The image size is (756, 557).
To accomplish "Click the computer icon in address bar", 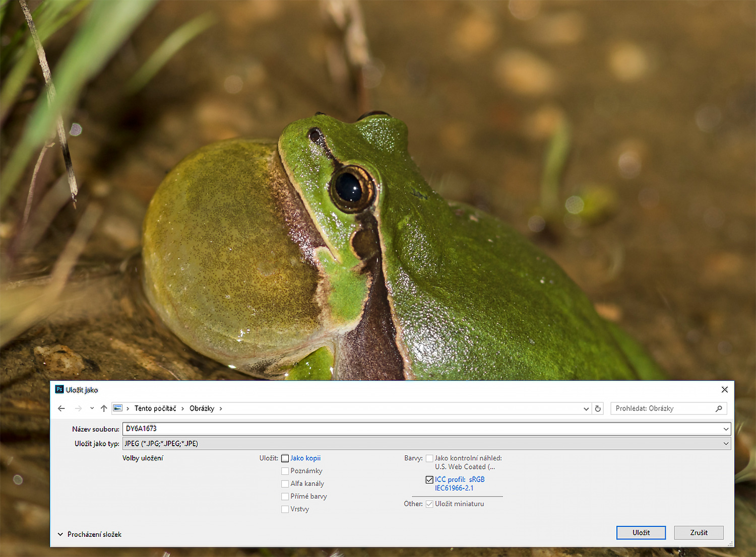I will tap(118, 408).
